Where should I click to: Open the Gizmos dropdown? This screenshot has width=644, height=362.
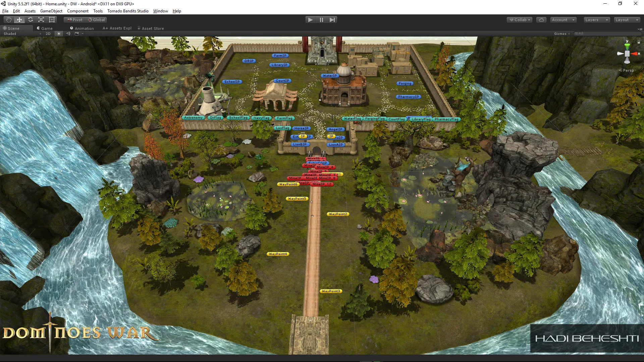(x=562, y=34)
